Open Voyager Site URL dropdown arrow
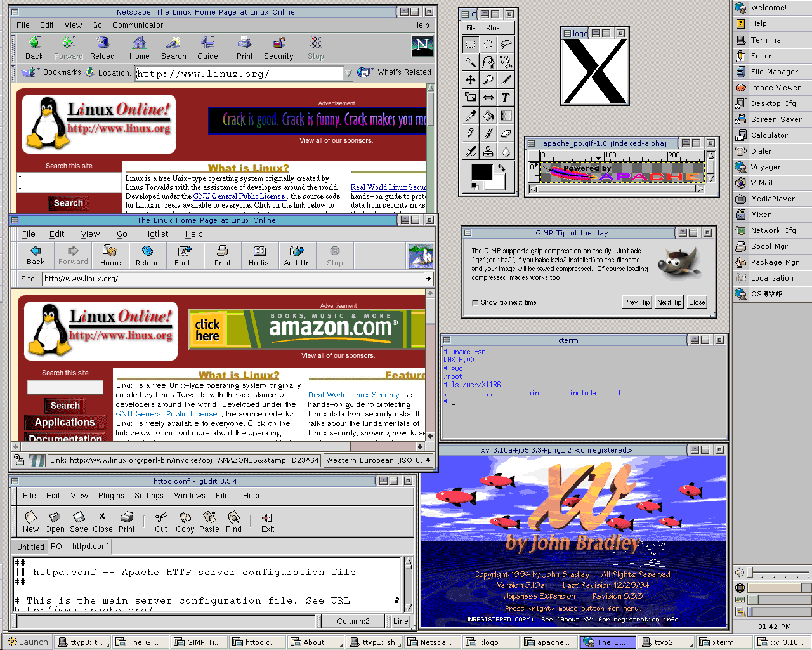 [x=429, y=278]
